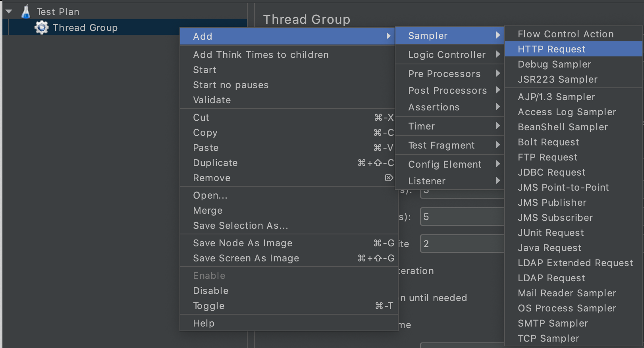Viewport: 644px width, 348px height.
Task: Expand the Logic Controller submenu
Action: (x=450, y=54)
